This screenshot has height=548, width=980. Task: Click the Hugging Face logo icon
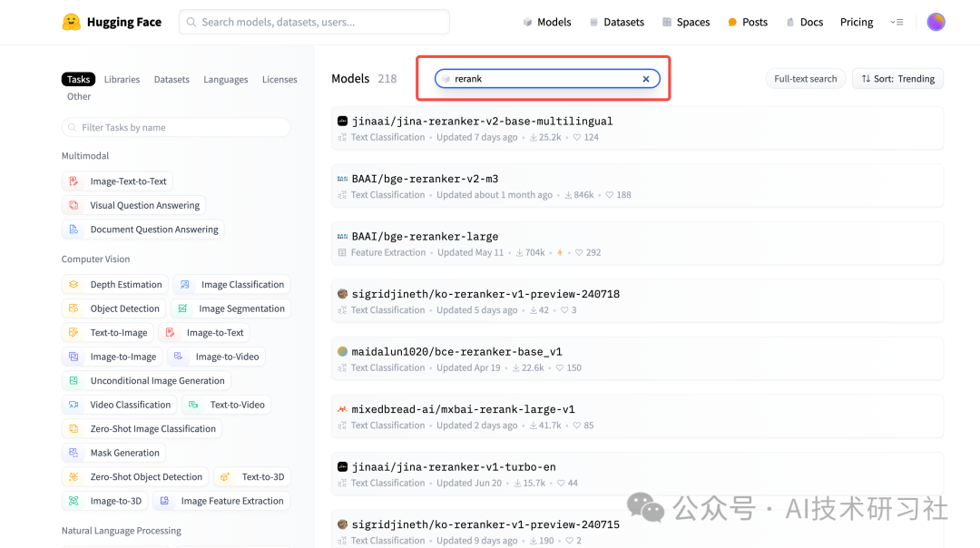pos(71,22)
